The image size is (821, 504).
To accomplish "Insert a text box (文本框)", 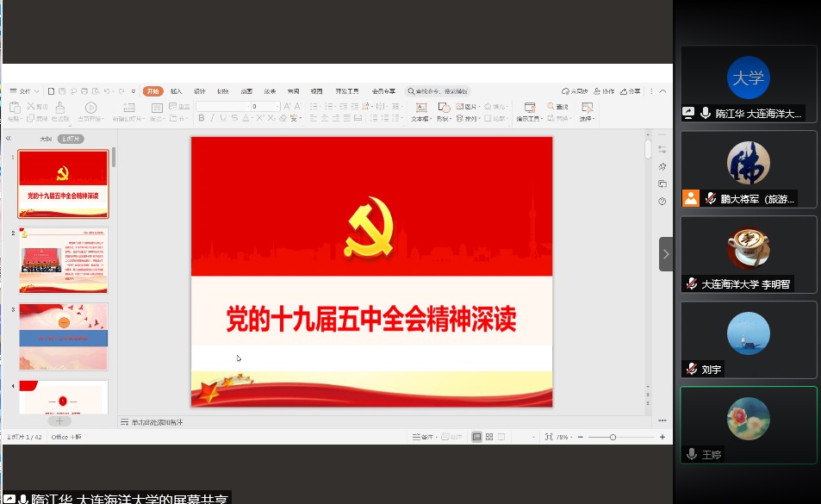I will [x=420, y=111].
